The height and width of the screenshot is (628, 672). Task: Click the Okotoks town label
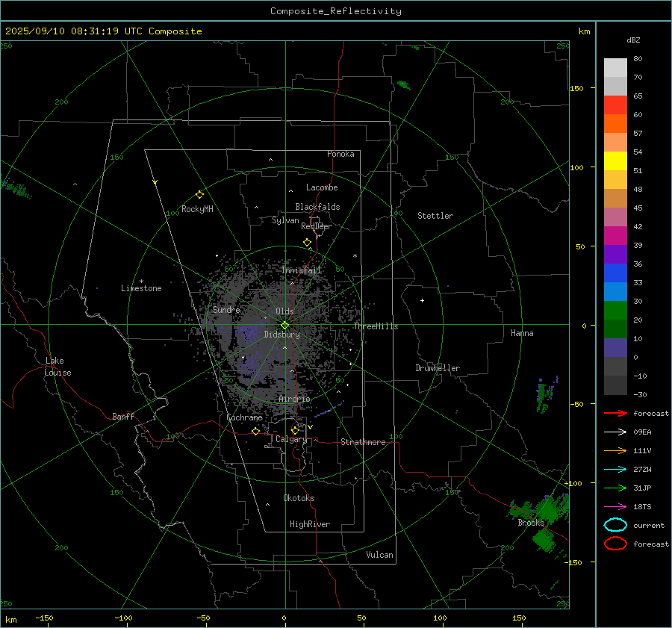click(299, 498)
